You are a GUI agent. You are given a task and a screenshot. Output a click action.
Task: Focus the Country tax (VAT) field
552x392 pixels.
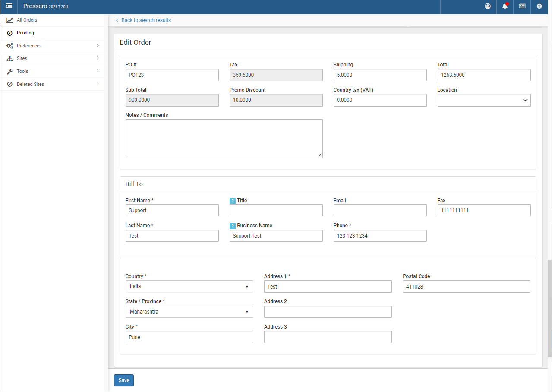point(380,100)
